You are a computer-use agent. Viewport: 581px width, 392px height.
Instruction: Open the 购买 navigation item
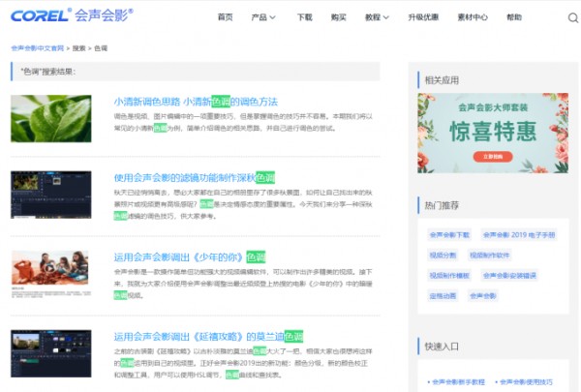pos(338,17)
